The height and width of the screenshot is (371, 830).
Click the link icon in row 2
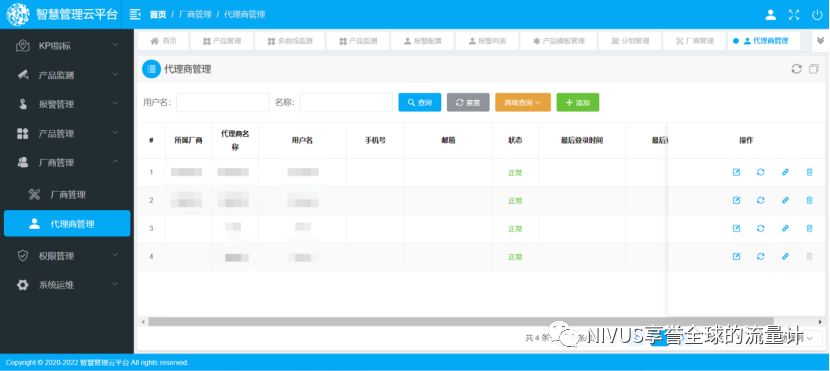[x=786, y=200]
